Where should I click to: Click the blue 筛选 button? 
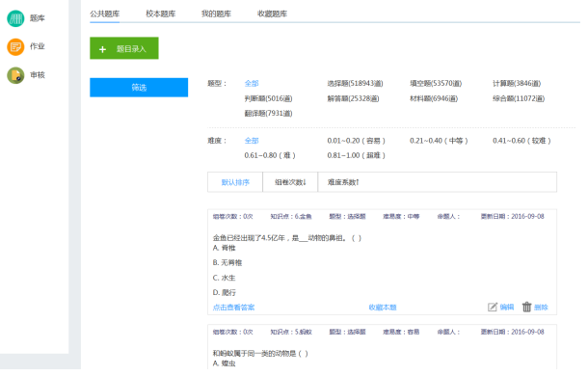[x=139, y=88]
